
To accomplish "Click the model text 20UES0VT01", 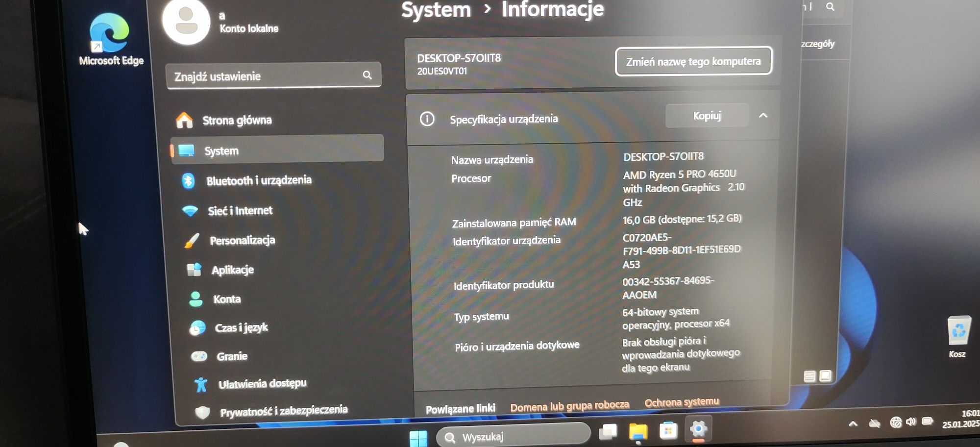I will (x=442, y=71).
